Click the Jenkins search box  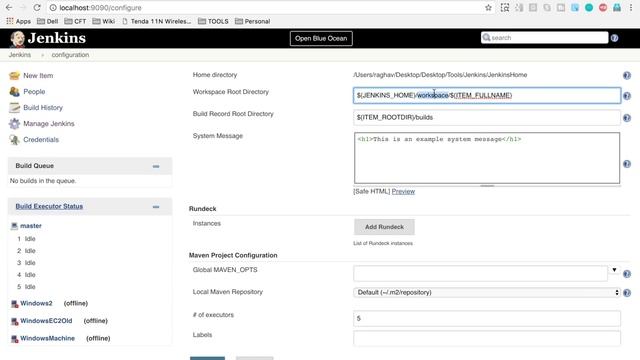(x=544, y=38)
